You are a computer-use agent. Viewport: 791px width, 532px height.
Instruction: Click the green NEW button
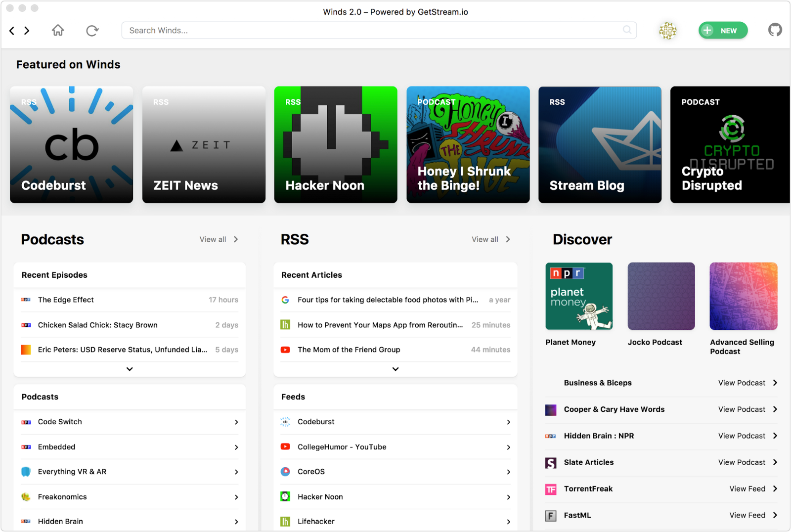[723, 31]
